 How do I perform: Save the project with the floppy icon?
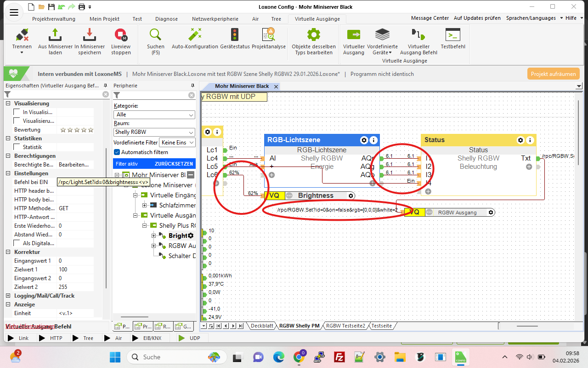(x=51, y=6)
